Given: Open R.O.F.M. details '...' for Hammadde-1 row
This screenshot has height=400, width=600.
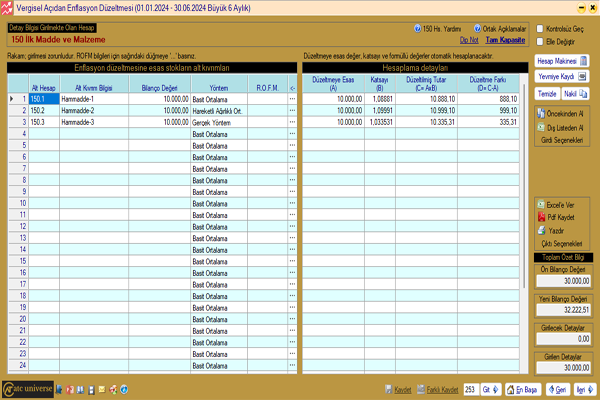Looking at the screenshot, I should (x=292, y=99).
